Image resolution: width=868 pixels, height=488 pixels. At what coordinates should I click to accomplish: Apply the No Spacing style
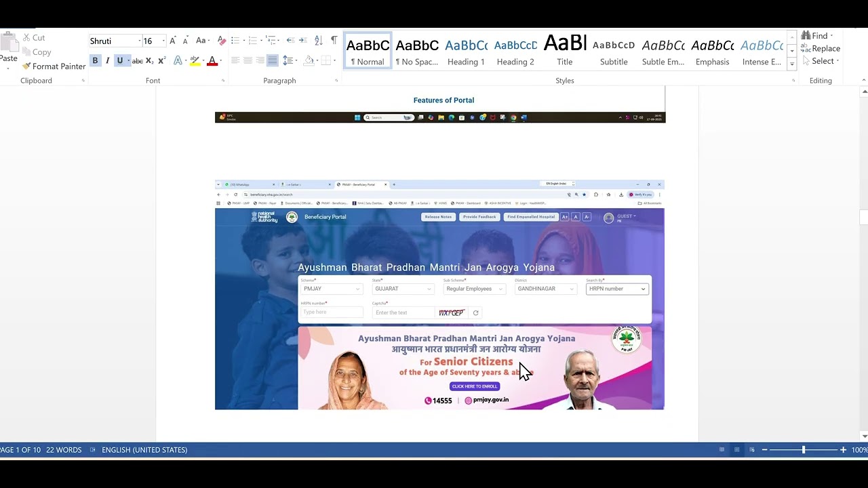(x=417, y=51)
